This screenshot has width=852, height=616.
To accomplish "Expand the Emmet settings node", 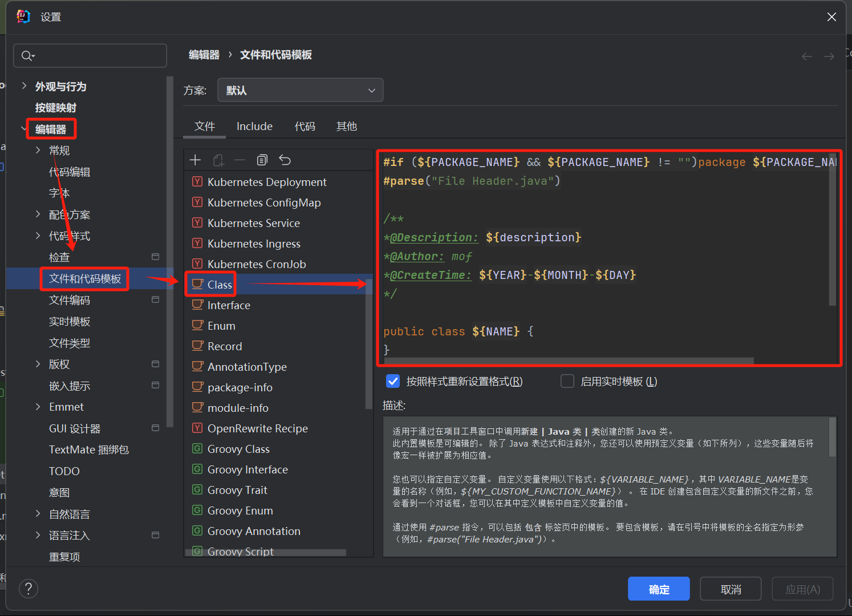I will coord(38,407).
